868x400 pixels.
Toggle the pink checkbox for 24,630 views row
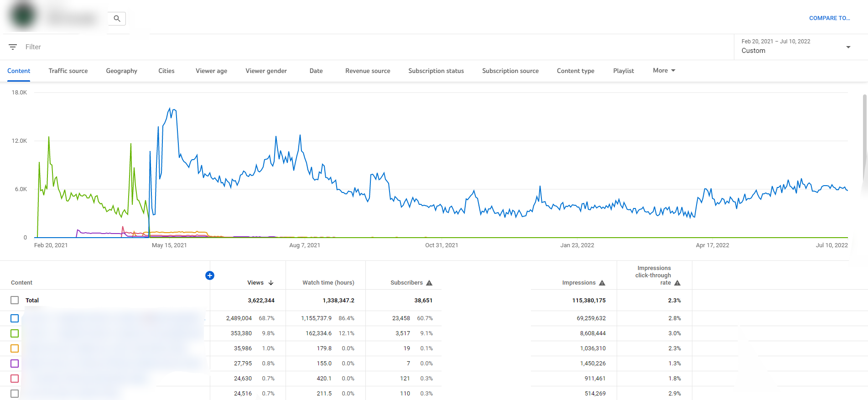(x=15, y=379)
